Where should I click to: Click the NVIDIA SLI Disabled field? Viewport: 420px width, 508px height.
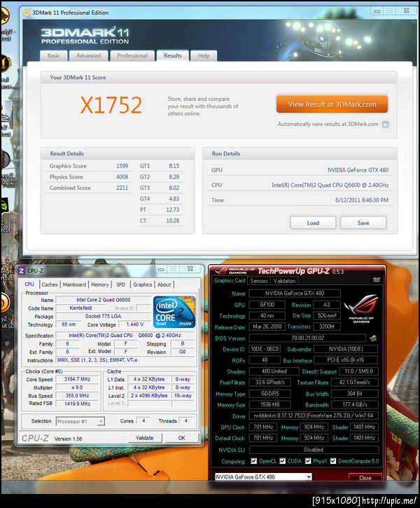(314, 450)
